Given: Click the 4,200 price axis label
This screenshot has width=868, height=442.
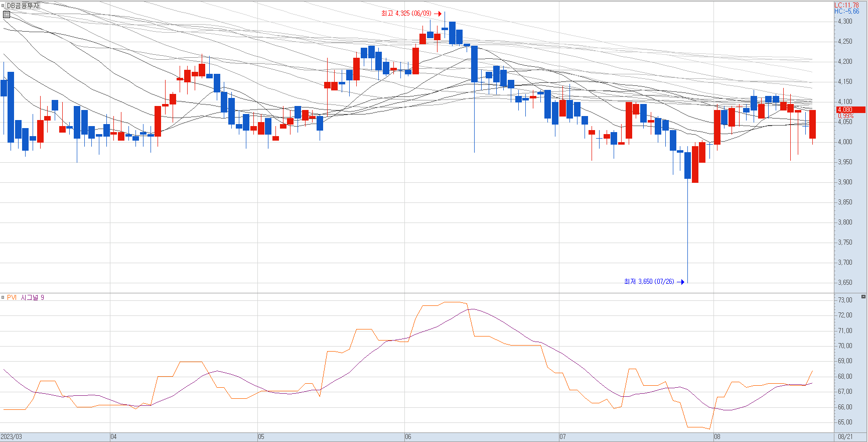Looking at the screenshot, I should click(x=845, y=62).
